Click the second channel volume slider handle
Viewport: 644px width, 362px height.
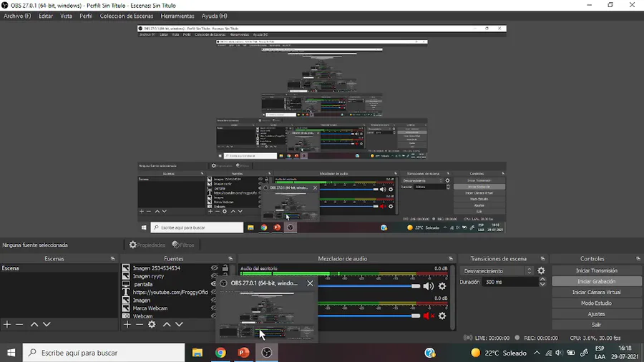416,315
